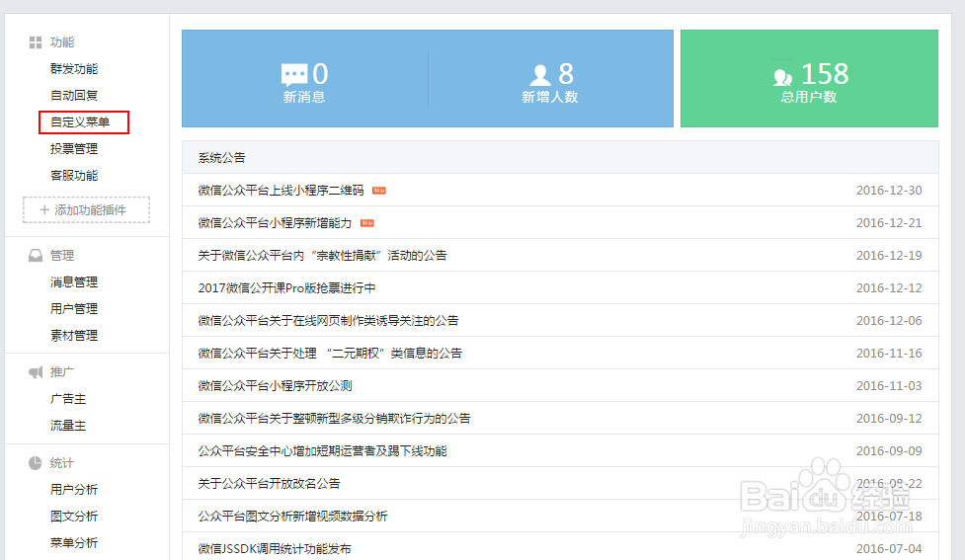Click the 统计 pie chart icon

point(36,463)
